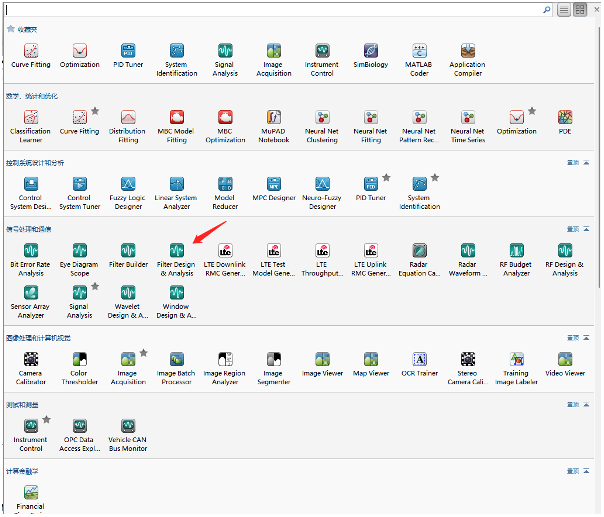Toggle the favorite star beside System Identification in the control section
This screenshot has width=604, height=517.
pos(435,177)
